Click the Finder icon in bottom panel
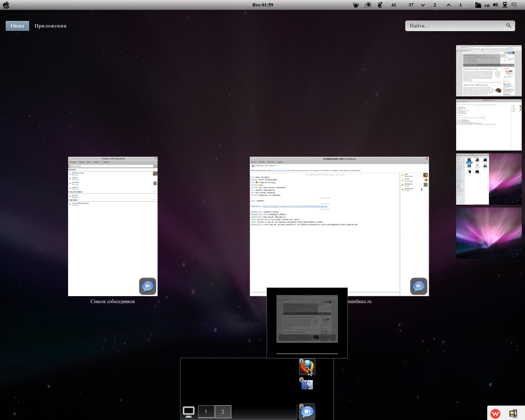 tap(307, 384)
